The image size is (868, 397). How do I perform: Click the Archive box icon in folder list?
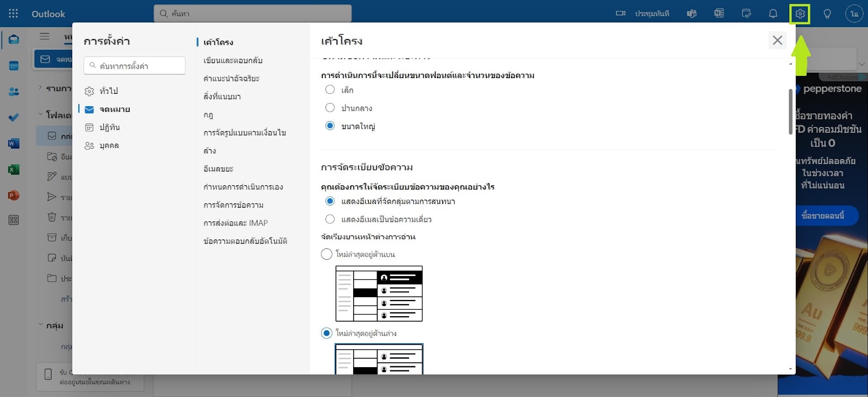(x=52, y=238)
